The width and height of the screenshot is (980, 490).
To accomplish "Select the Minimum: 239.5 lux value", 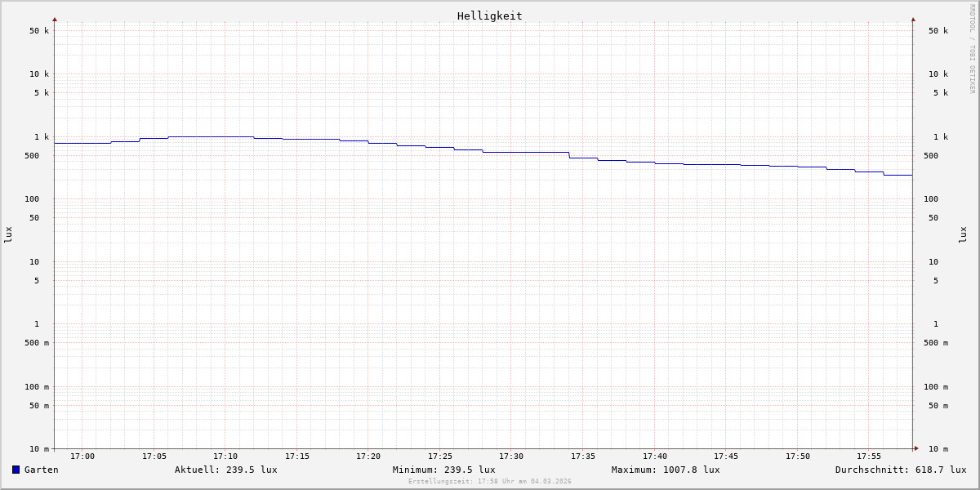I will [x=444, y=470].
